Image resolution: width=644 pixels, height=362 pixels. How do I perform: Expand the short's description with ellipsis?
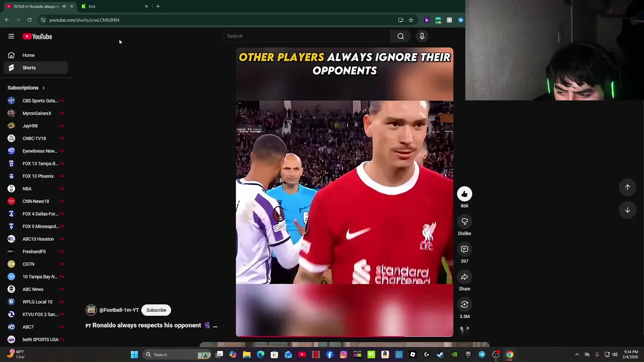click(215, 325)
